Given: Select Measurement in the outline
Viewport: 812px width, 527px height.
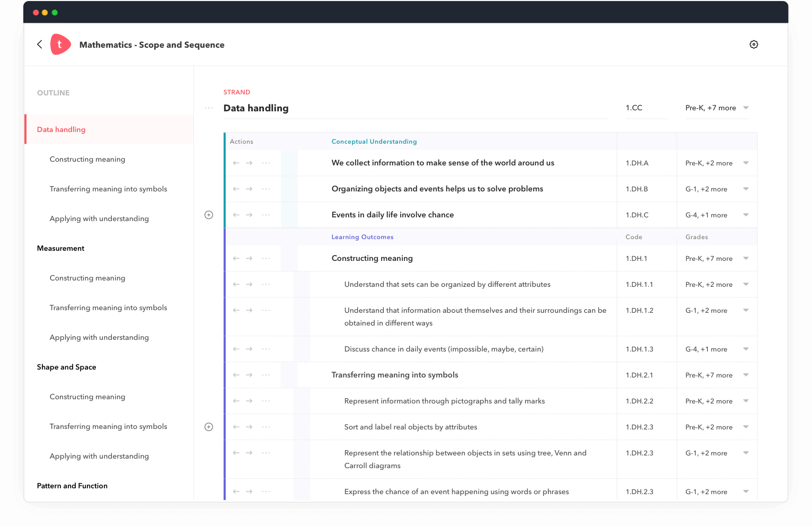Looking at the screenshot, I should (61, 248).
